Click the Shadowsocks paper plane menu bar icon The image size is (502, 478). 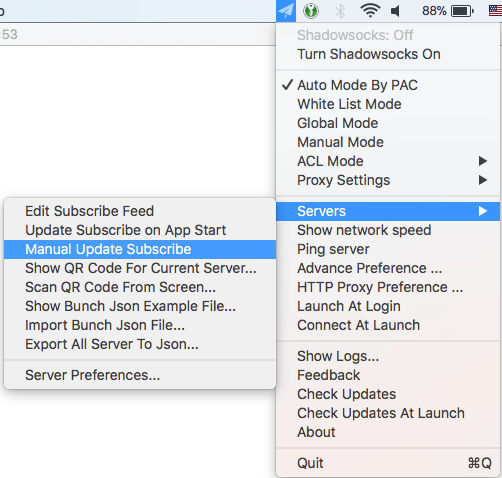pyautogui.click(x=286, y=11)
